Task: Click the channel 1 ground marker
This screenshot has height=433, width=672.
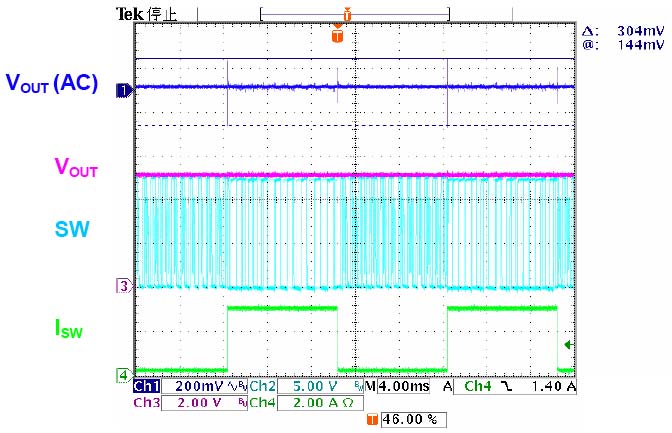Action: click(125, 91)
